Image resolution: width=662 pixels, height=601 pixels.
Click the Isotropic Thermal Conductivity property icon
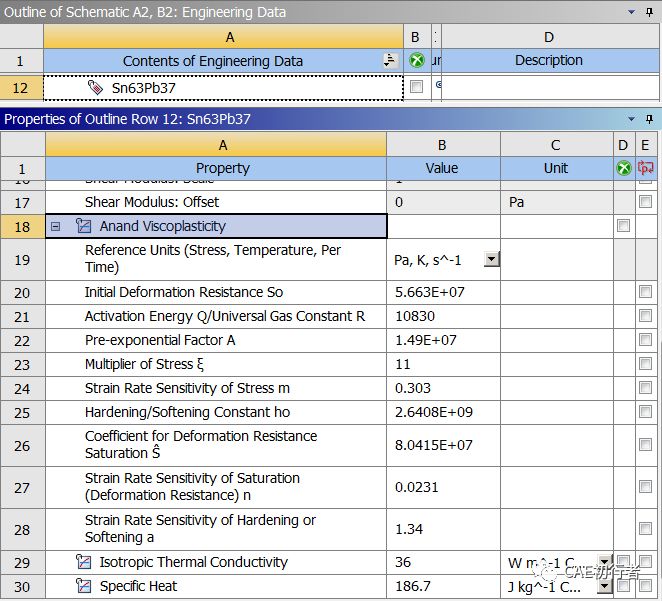coord(83,562)
